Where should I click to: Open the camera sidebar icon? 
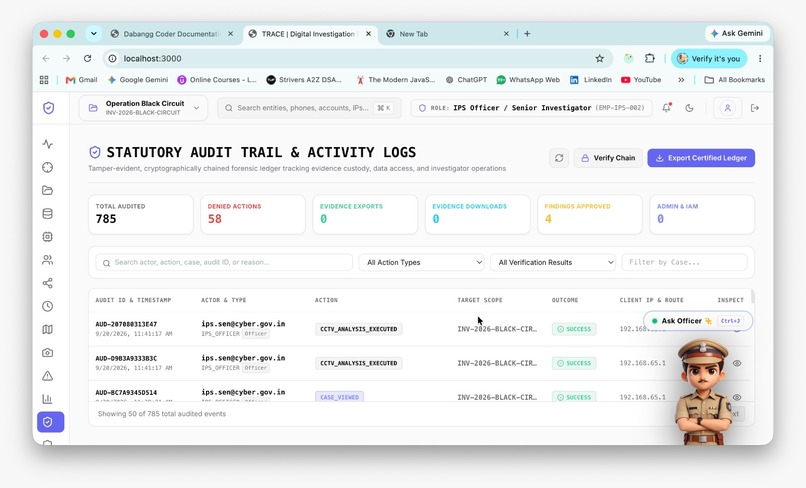tap(48, 353)
